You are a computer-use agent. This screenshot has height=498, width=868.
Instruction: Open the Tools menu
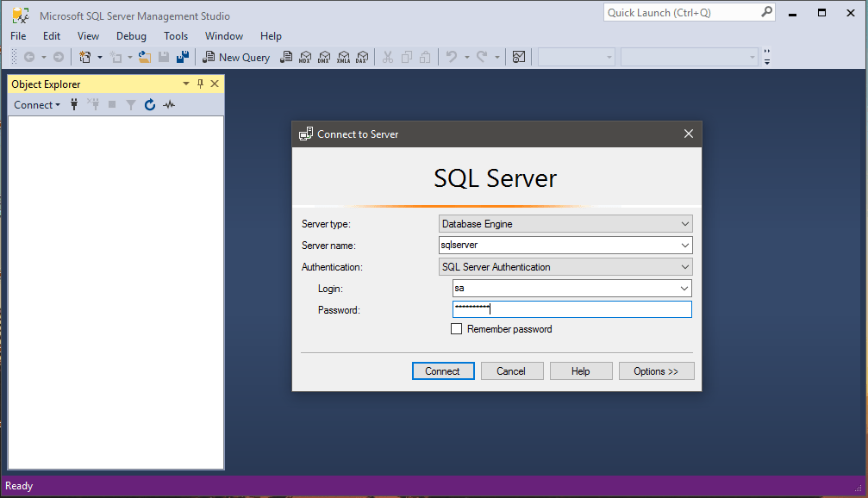click(176, 36)
